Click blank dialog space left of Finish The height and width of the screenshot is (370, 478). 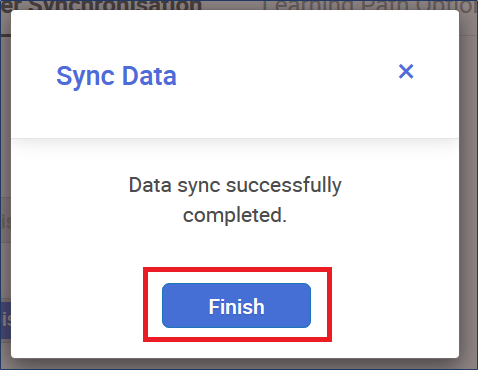(x=77, y=305)
